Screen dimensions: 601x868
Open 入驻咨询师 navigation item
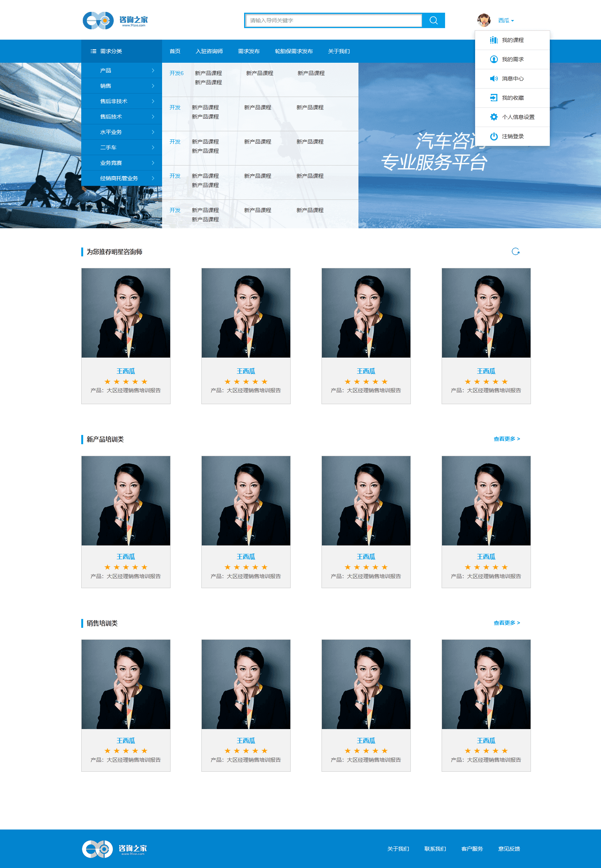click(209, 51)
